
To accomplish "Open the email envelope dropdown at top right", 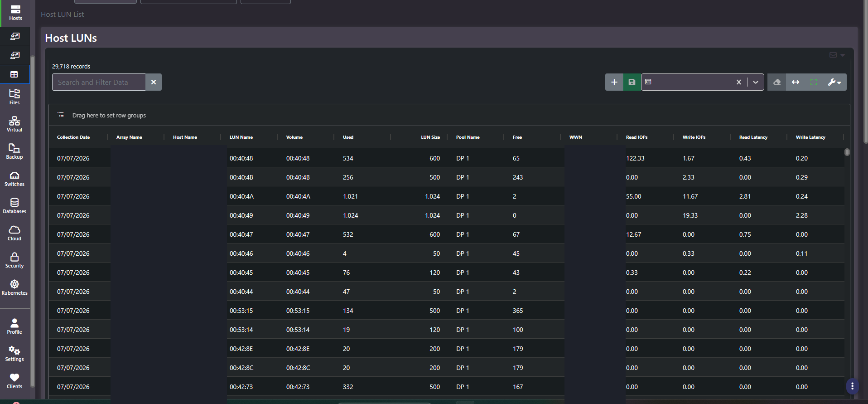I will [x=837, y=55].
